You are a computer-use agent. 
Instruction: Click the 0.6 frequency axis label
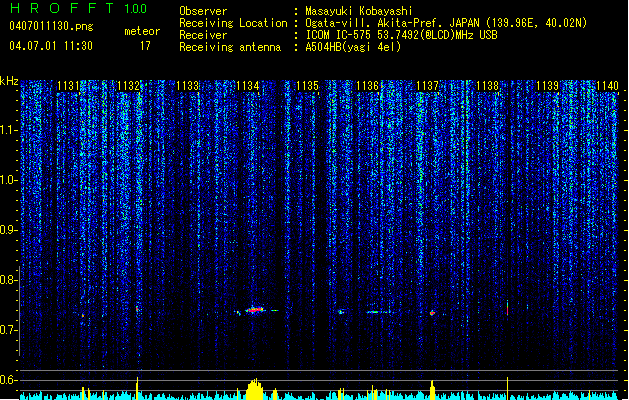pos(9,380)
